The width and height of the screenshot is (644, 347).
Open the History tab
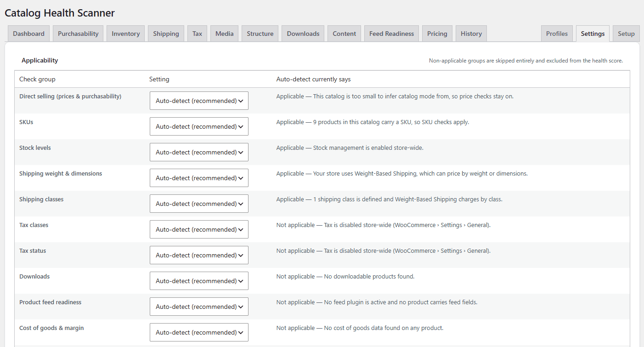click(x=471, y=34)
